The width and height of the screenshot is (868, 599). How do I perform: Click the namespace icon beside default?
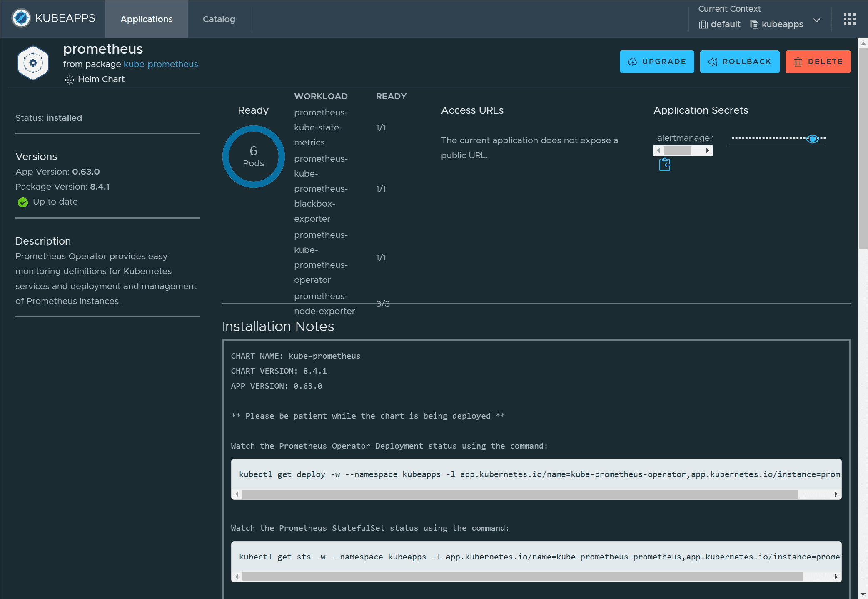[x=703, y=25]
